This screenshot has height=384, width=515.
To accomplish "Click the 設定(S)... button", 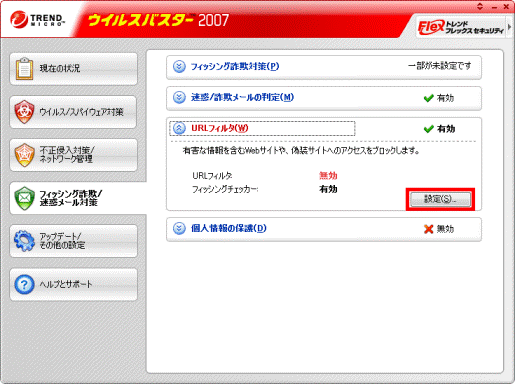I will click(440, 199).
